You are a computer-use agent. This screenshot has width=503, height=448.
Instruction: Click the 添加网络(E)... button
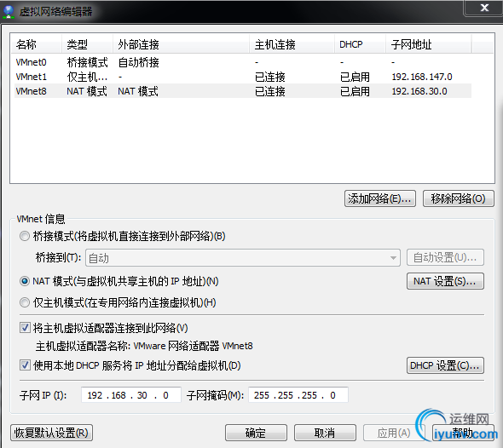(380, 198)
